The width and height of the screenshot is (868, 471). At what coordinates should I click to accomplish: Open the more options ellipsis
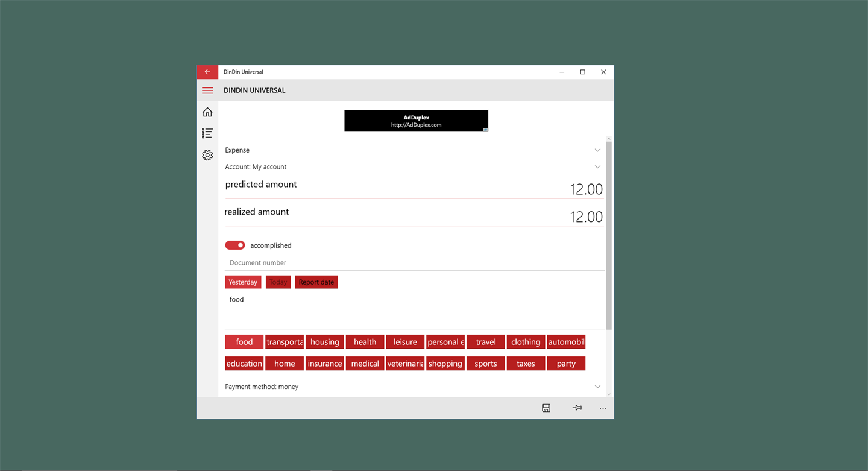coord(603,408)
